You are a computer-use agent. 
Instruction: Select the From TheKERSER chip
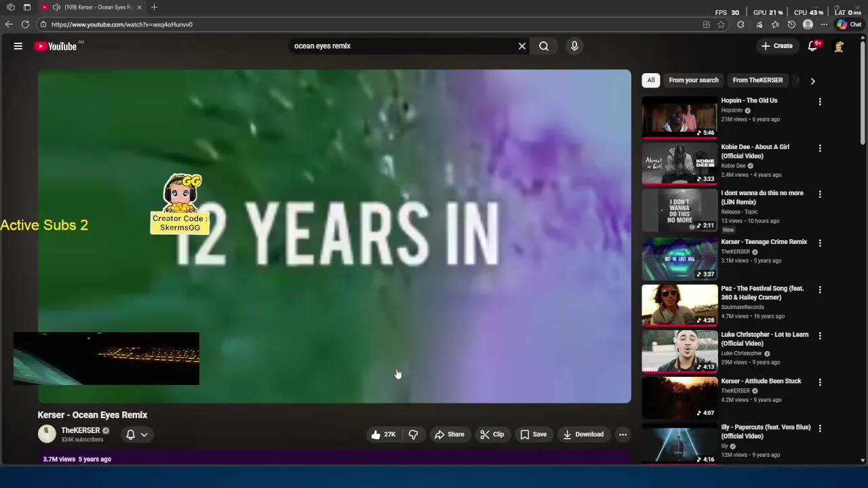click(x=757, y=80)
